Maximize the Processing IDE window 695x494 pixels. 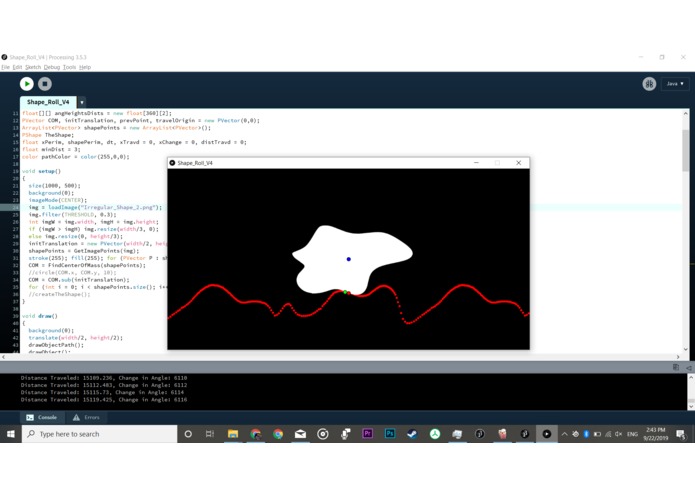[662, 57]
